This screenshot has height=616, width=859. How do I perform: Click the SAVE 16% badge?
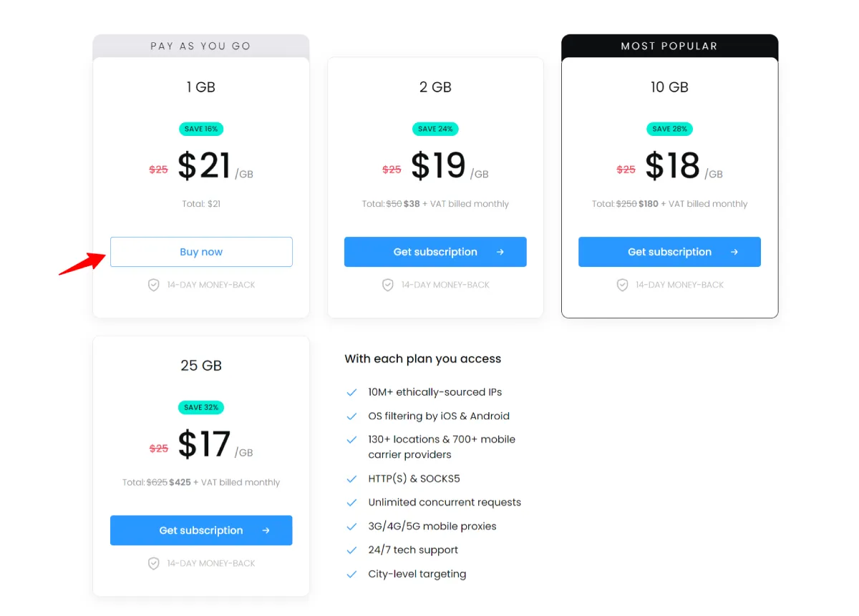pyautogui.click(x=201, y=129)
